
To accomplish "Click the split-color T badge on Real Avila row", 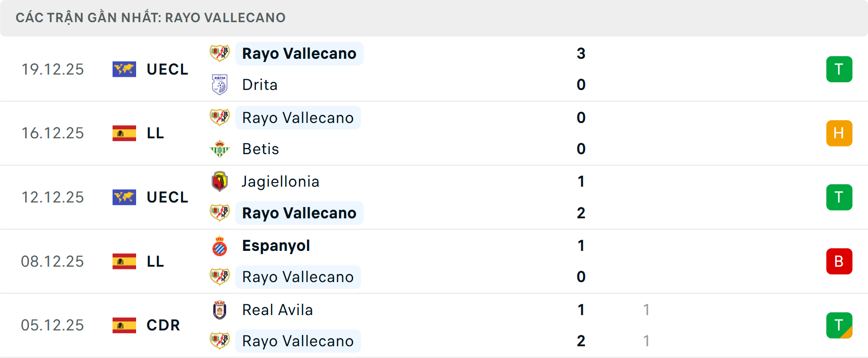I will click(839, 325).
